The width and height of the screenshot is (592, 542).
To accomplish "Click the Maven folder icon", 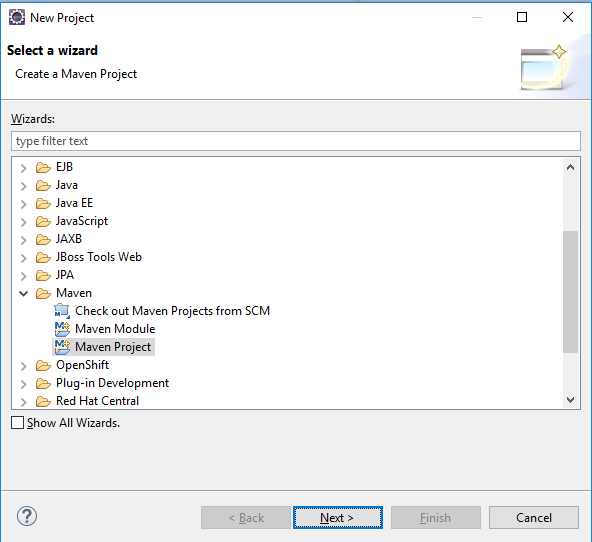I will click(x=43, y=293).
